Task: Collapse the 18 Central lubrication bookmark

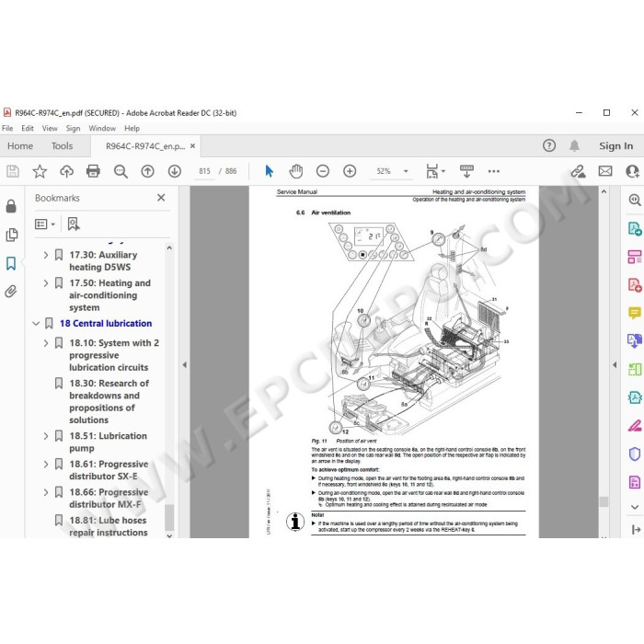Action: click(36, 324)
